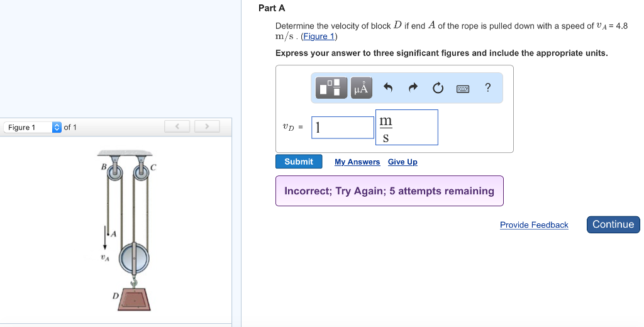Undo the last answer edit
This screenshot has height=327, width=644.
388,88
